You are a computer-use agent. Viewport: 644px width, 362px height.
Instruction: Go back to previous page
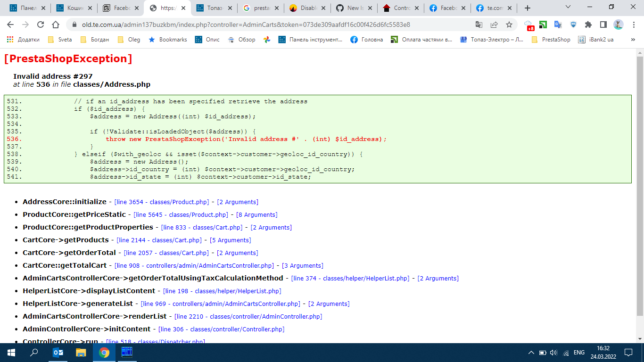[x=10, y=25]
